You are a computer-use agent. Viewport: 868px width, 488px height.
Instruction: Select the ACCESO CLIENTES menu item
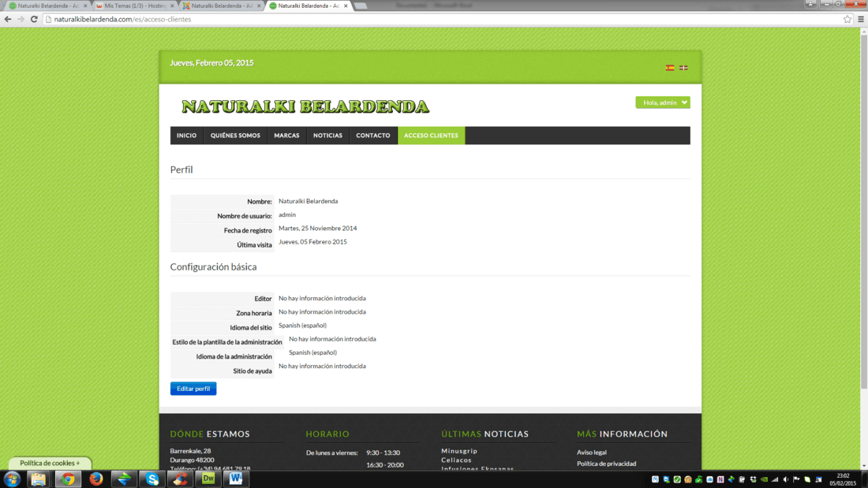click(x=431, y=136)
